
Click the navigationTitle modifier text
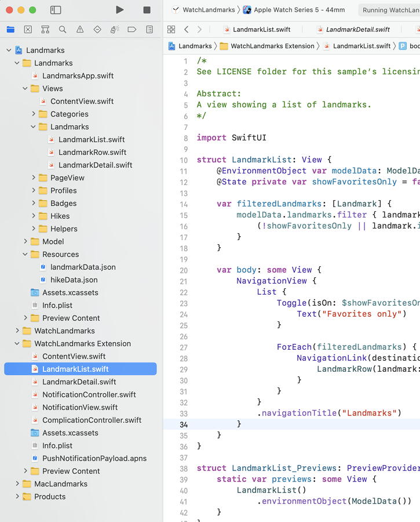click(300, 413)
